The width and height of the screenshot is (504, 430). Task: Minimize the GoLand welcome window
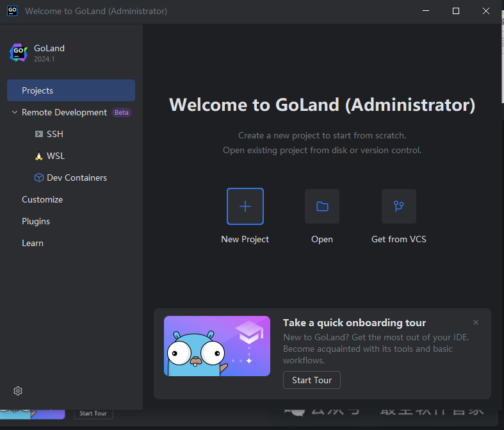426,11
